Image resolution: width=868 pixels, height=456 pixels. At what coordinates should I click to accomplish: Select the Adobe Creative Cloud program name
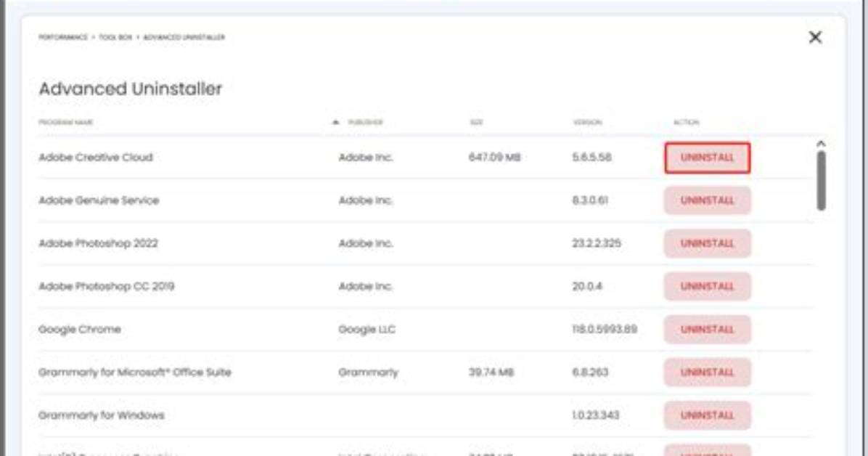point(95,158)
